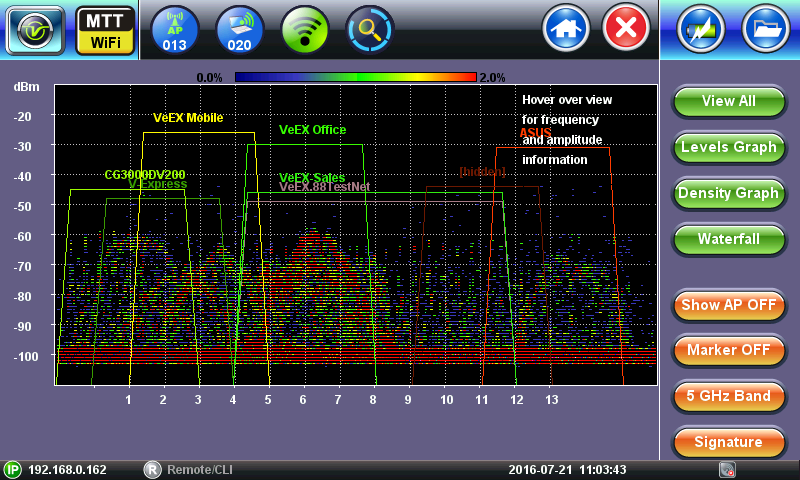Open the magnifier scan analysis icon
The image size is (800, 480).
point(370,29)
